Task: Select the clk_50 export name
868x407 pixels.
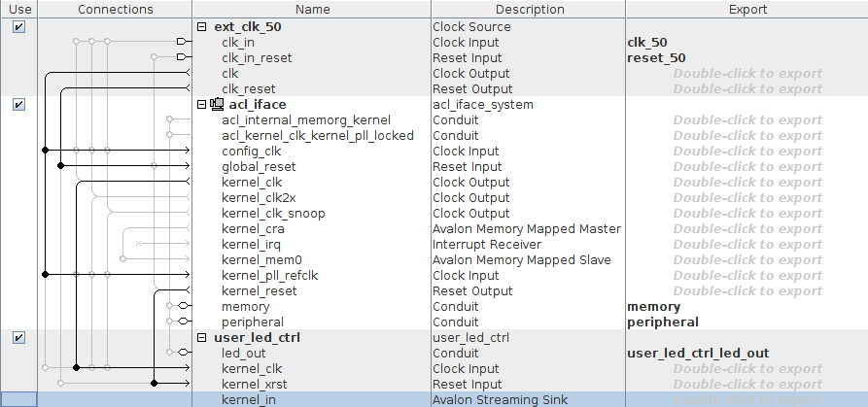Action: point(647,43)
